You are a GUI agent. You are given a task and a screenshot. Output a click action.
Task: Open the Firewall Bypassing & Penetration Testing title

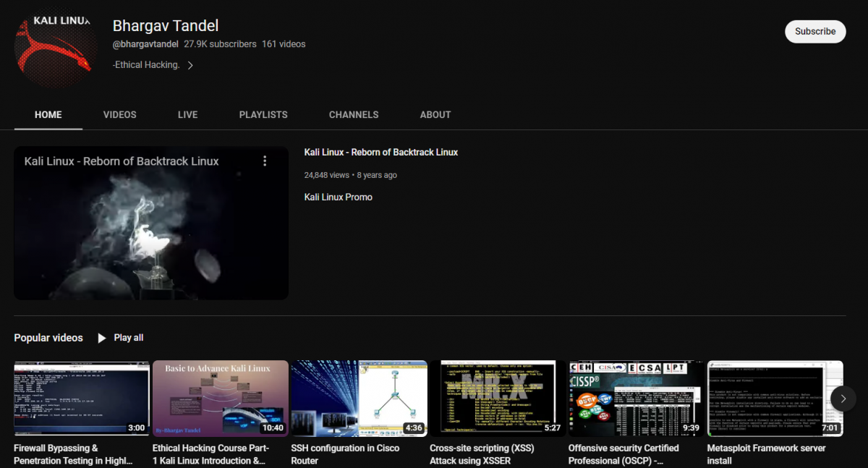(x=74, y=454)
